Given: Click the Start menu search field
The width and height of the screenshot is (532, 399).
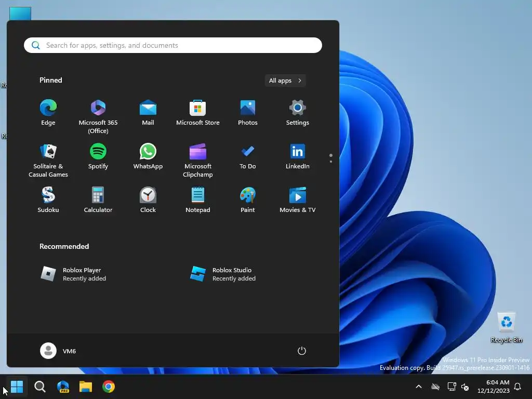Looking at the screenshot, I should pyautogui.click(x=173, y=45).
